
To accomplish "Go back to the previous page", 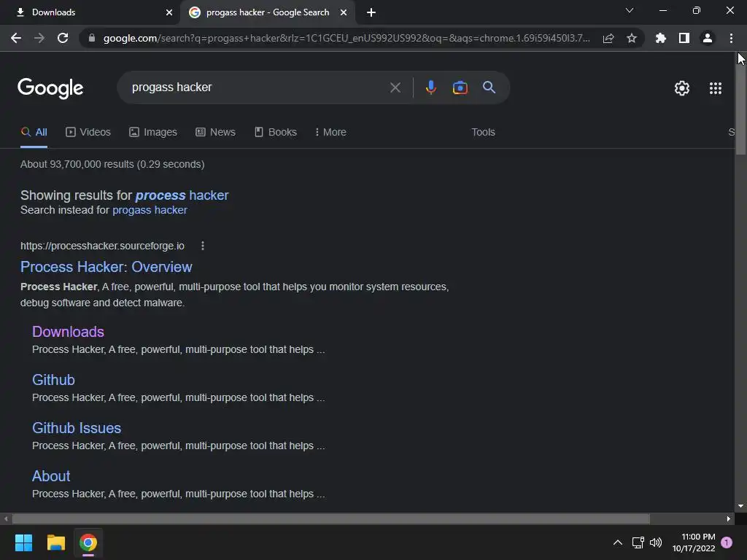I will click(x=16, y=38).
